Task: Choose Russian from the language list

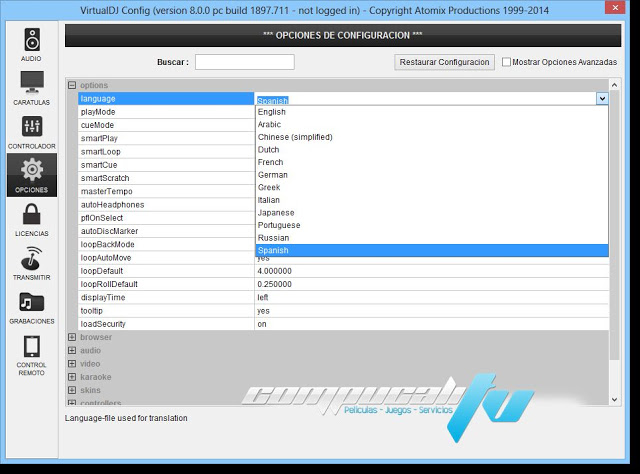Action: 432,238
